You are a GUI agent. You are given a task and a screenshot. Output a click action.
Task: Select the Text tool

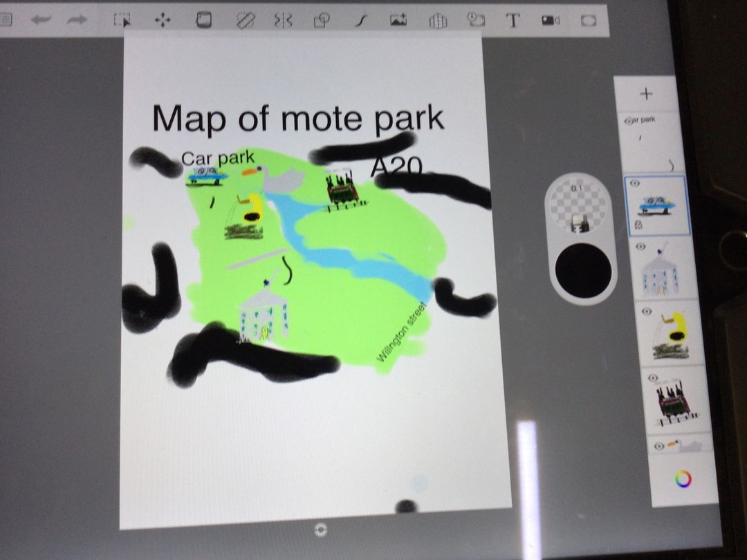pyautogui.click(x=513, y=20)
